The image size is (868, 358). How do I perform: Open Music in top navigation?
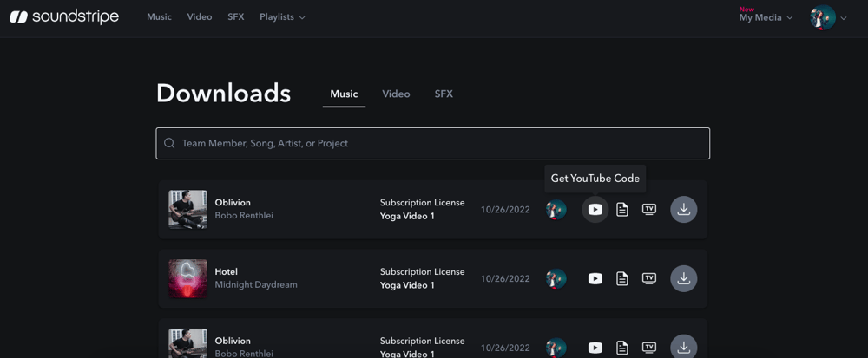point(159,17)
